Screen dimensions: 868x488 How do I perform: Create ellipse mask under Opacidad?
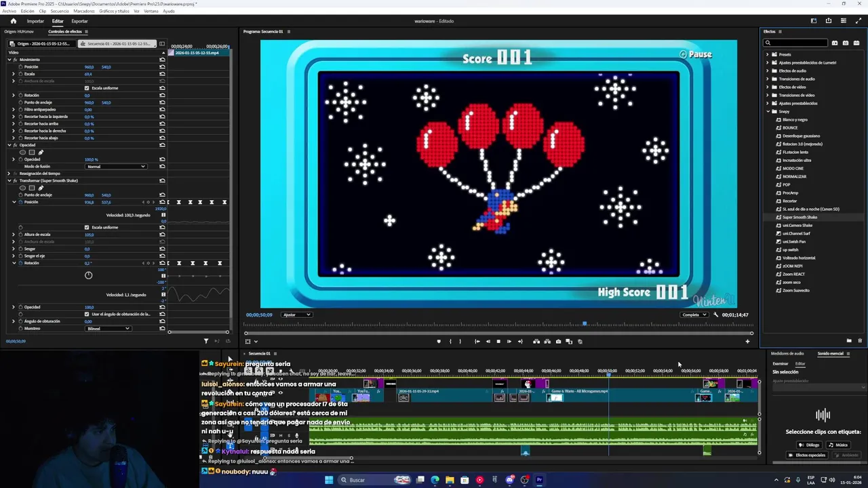click(23, 152)
